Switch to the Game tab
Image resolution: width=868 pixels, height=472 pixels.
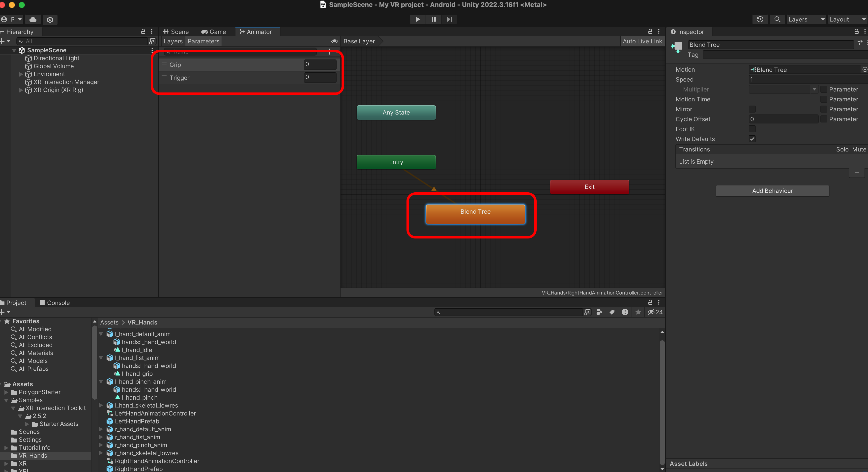pos(214,32)
